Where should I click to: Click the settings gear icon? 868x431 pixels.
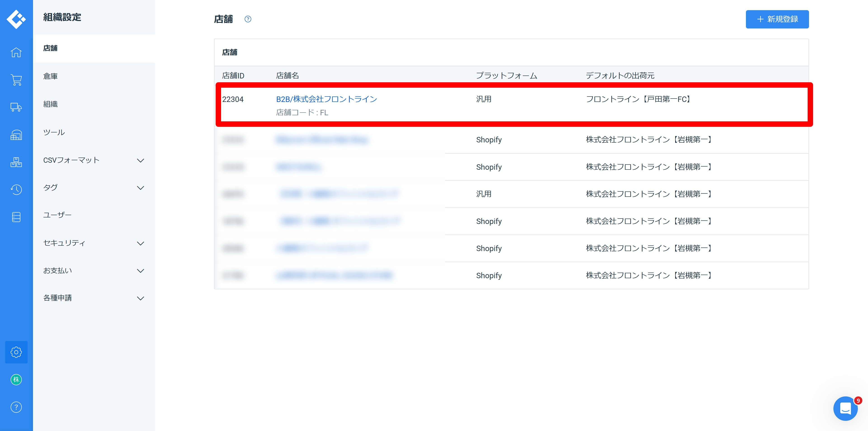pos(16,352)
